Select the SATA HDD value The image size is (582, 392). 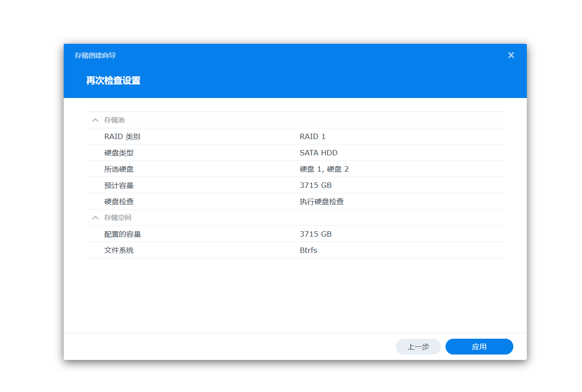319,153
